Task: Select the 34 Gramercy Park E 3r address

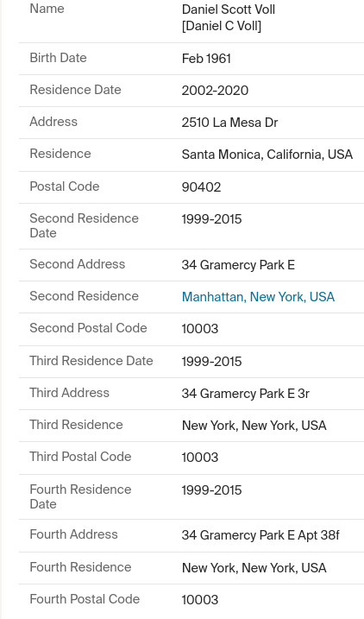Action: [x=245, y=394]
